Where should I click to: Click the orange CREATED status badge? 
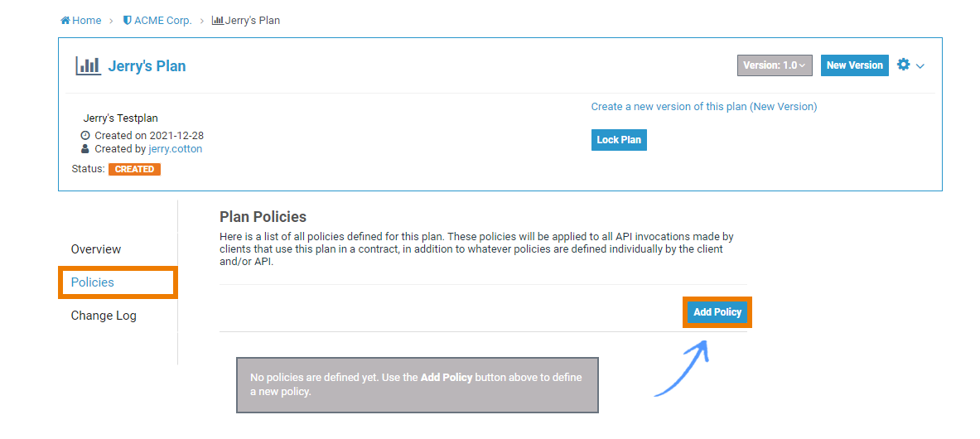tap(134, 169)
